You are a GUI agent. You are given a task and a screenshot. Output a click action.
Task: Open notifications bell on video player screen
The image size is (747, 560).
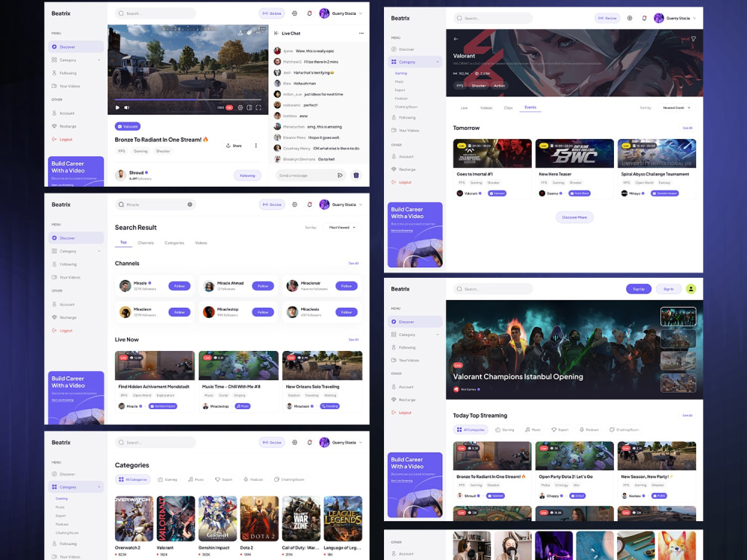[309, 13]
